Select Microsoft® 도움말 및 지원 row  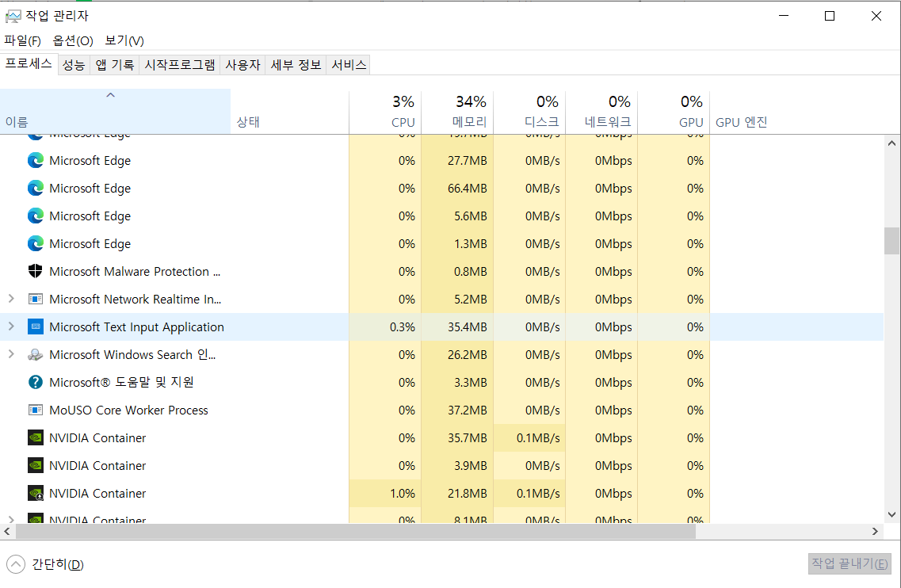[x=441, y=382]
